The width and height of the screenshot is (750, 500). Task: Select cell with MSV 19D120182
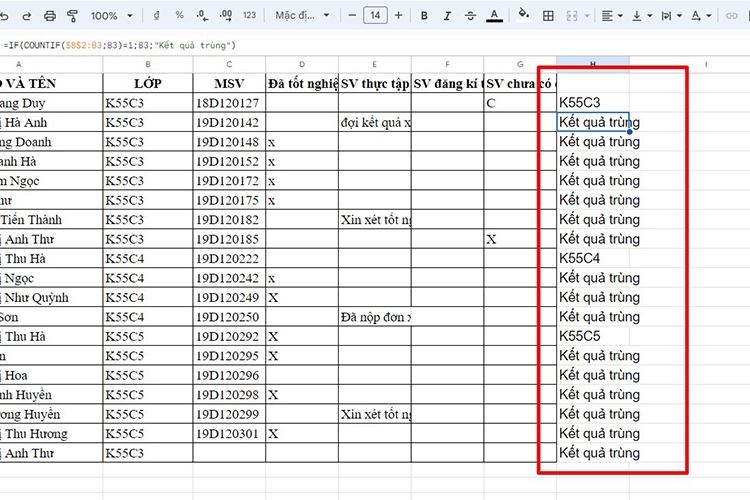point(229,220)
